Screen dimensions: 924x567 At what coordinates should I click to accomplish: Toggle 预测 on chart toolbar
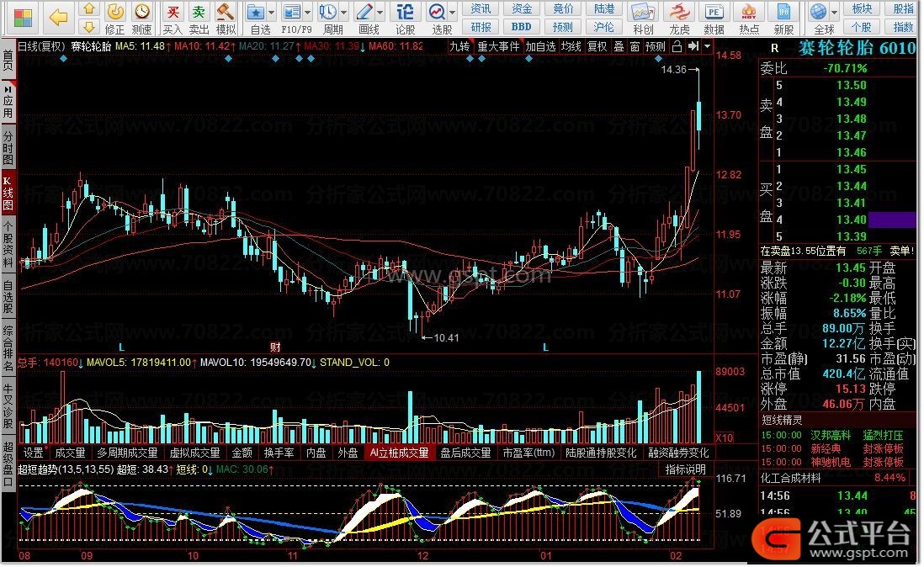[x=656, y=46]
